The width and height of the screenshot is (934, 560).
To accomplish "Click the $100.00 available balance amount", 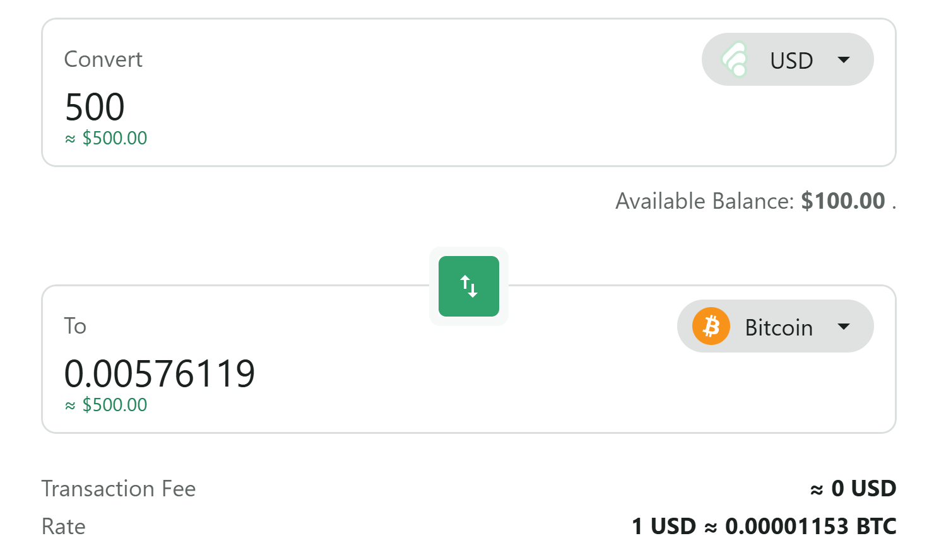I will coord(843,201).
